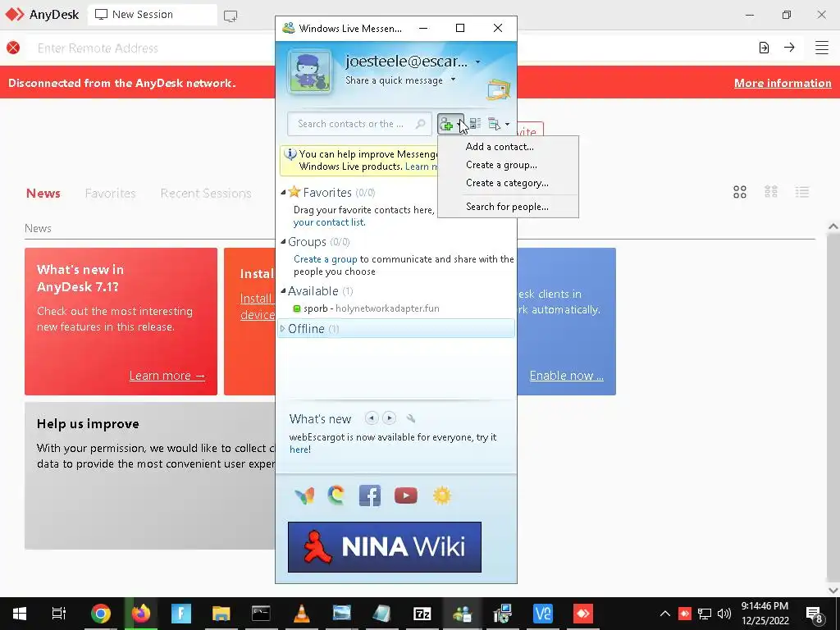Click the contact list layout icon in Messenger
The width and height of the screenshot is (840, 630).
[x=476, y=125]
